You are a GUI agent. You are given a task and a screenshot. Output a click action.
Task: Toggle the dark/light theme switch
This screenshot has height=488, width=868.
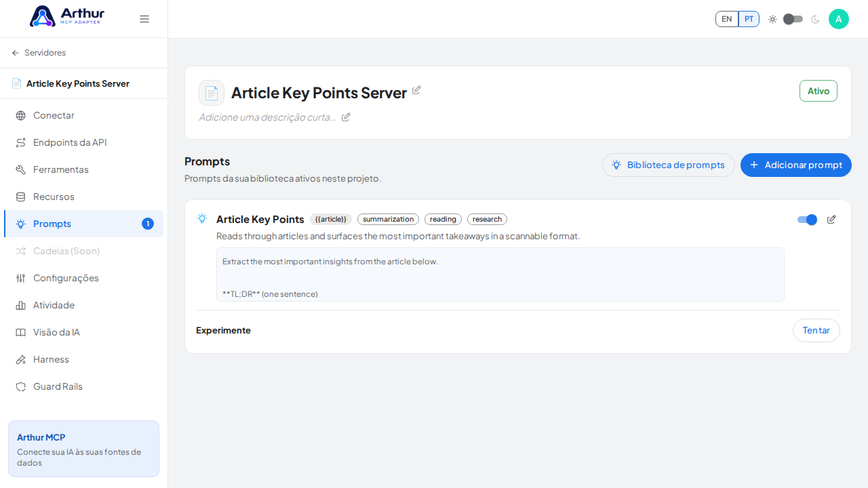click(x=793, y=19)
